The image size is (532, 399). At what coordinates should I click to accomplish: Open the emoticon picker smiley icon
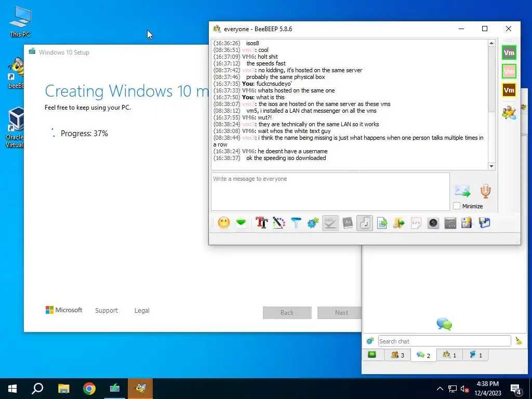(223, 223)
